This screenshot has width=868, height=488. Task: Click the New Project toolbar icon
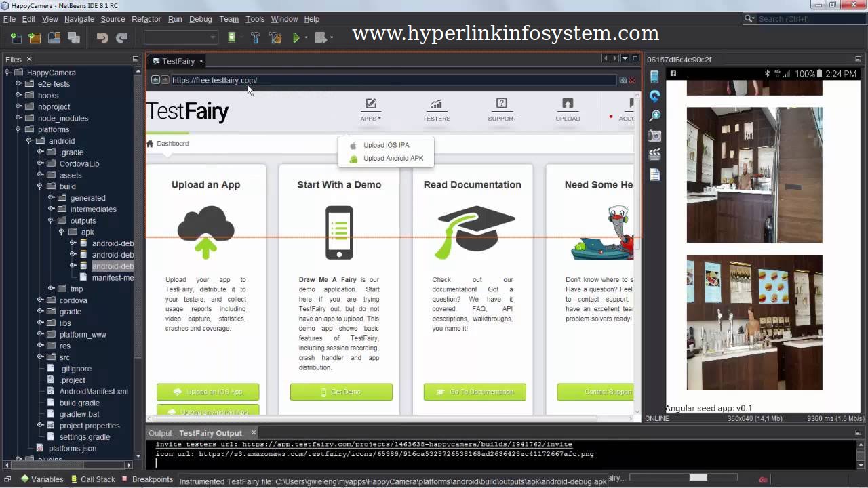point(35,38)
